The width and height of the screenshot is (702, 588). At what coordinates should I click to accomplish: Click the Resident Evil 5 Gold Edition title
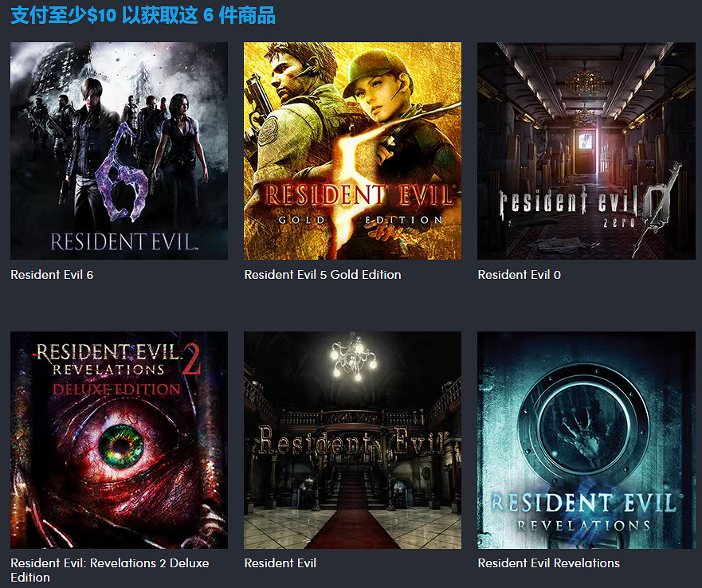(323, 275)
